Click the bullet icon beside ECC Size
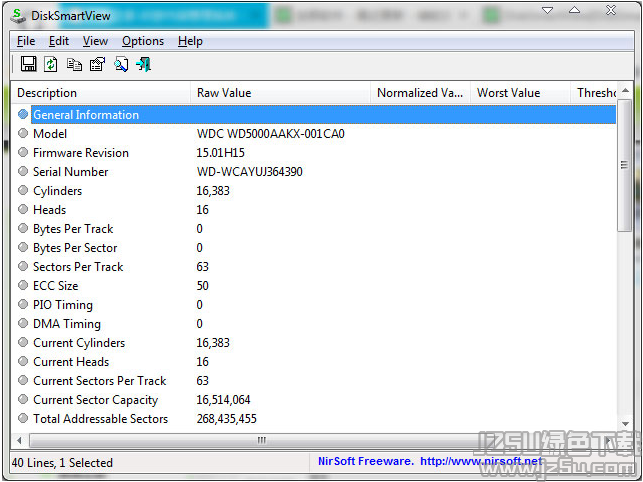Image resolution: width=643 pixels, height=482 pixels. tap(23, 285)
